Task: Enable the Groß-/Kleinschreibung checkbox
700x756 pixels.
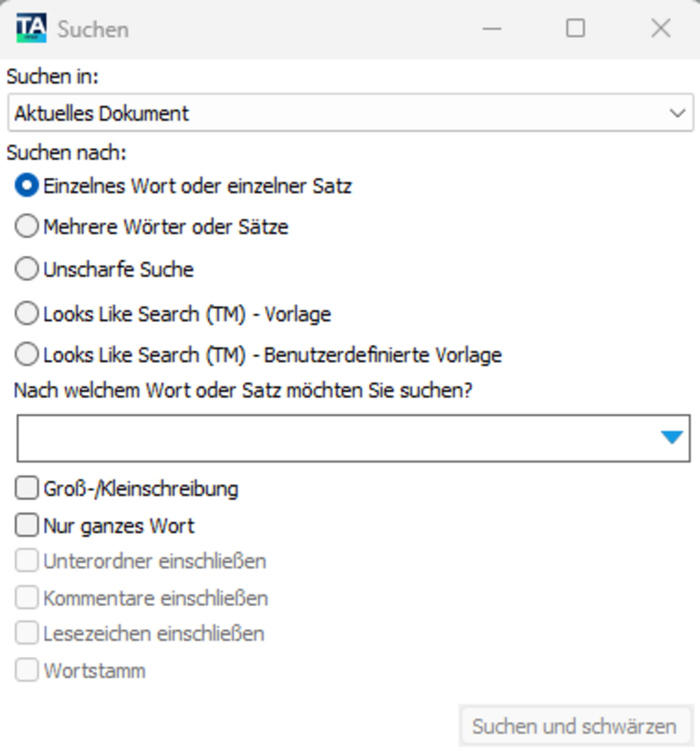Action: coord(27,488)
